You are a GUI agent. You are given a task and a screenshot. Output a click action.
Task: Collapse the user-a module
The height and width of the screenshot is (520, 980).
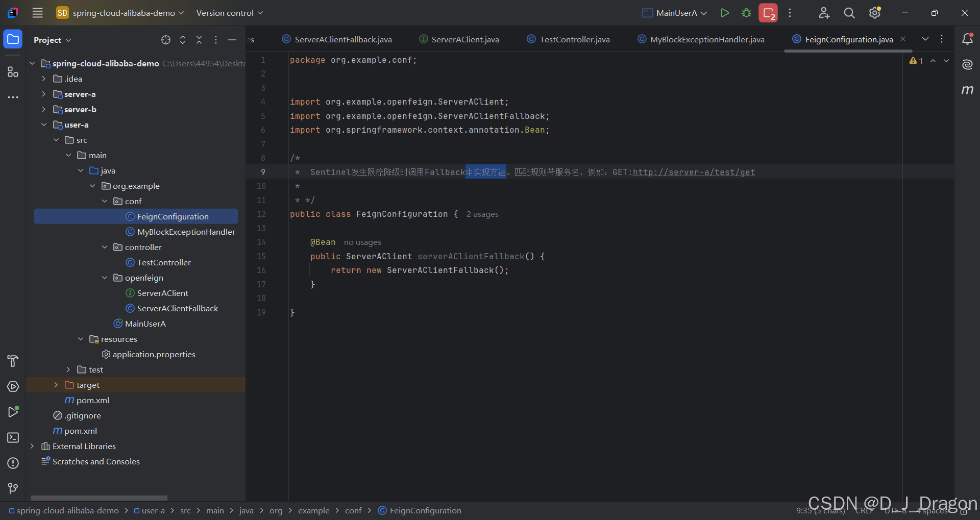[44, 125]
